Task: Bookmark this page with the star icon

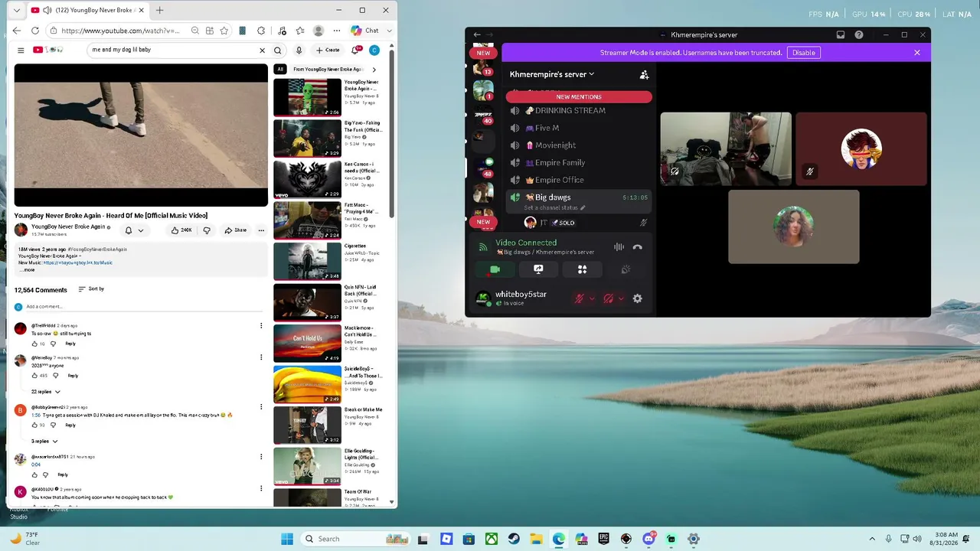Action: (224, 31)
